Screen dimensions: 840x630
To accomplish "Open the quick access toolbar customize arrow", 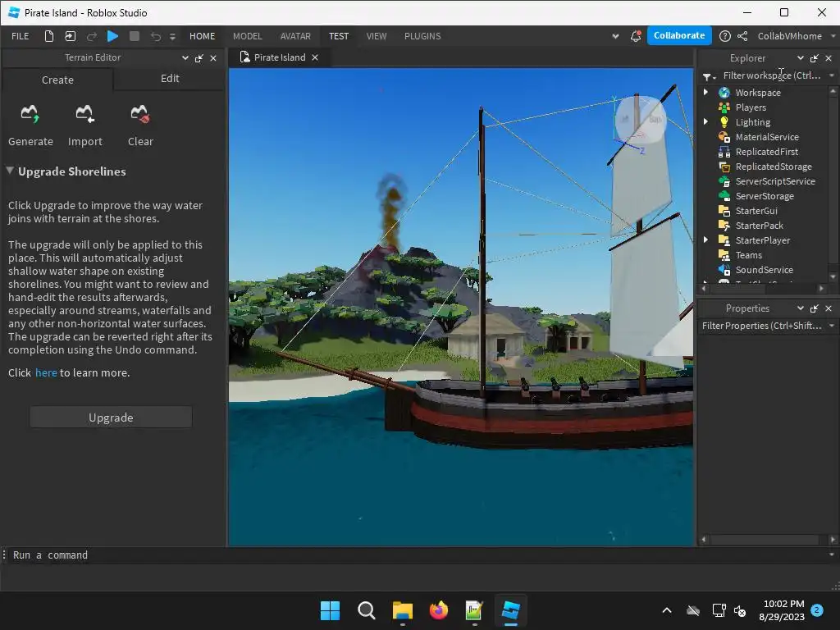I will [172, 36].
